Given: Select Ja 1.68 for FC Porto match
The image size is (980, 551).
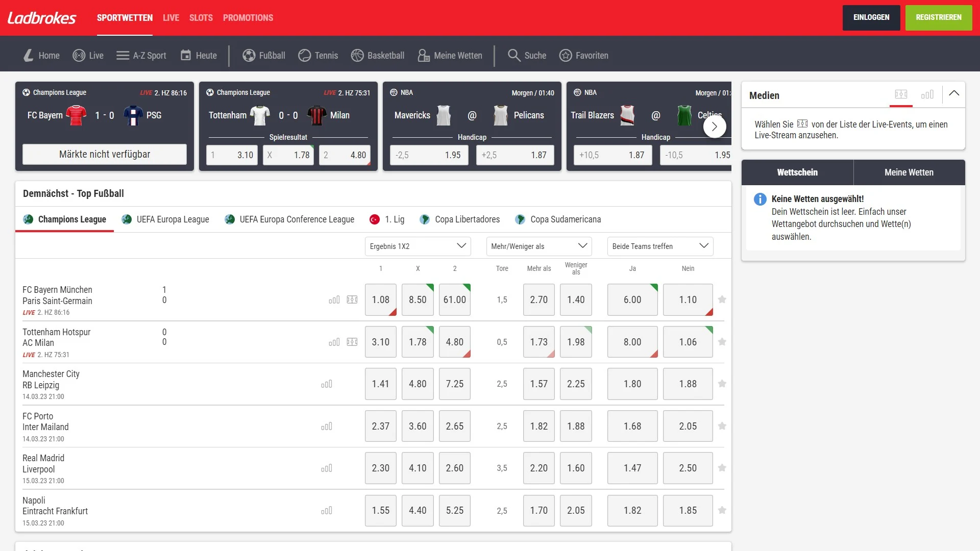Looking at the screenshot, I should coord(632,426).
